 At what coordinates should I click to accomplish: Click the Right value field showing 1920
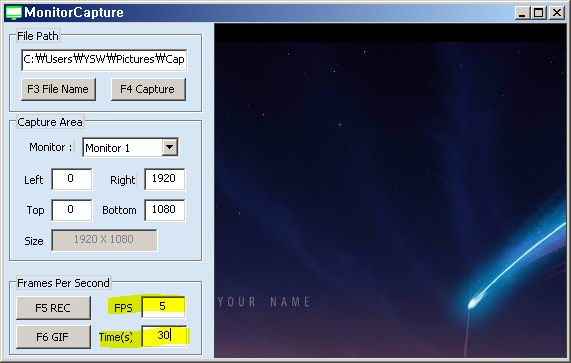[x=165, y=179]
